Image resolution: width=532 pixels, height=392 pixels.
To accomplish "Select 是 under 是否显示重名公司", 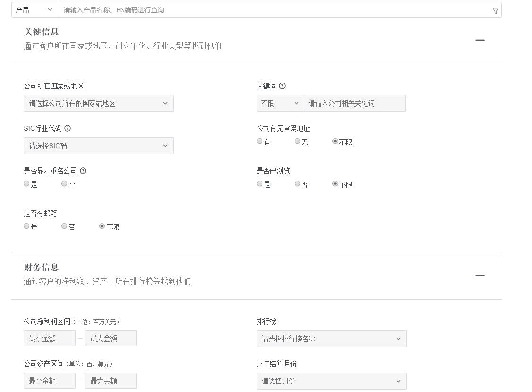I will pyautogui.click(x=26, y=183).
